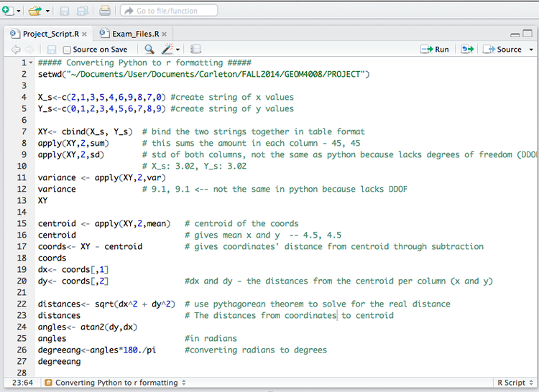The image size is (539, 392).
Task: Click the Go to file/function field
Action: tap(169, 11)
